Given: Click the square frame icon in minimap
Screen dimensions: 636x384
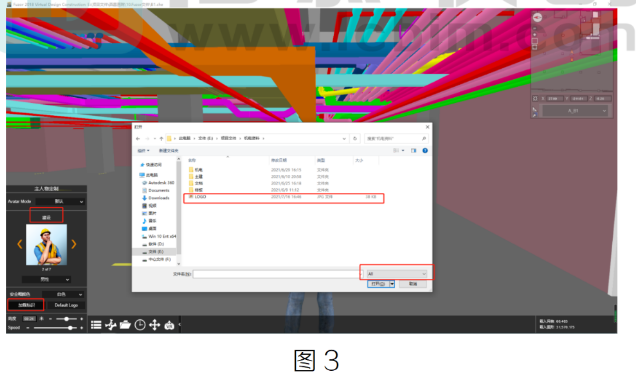Looking at the screenshot, I should (x=535, y=41).
